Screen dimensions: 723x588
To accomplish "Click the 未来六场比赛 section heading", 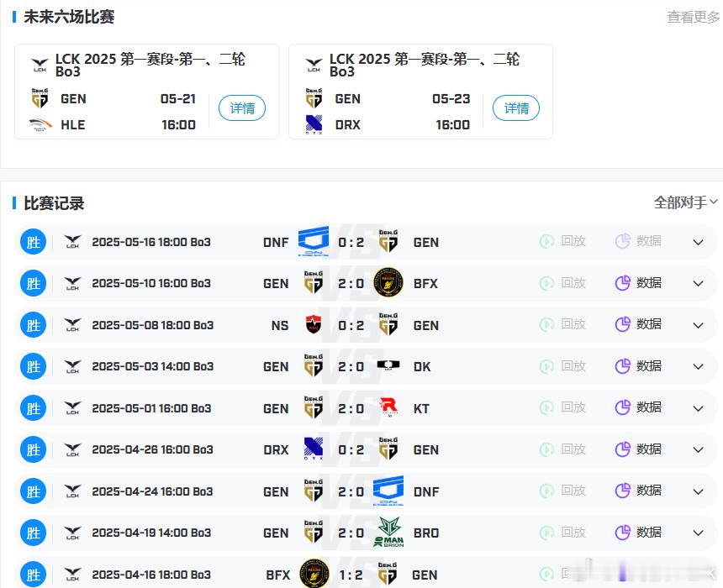I will click(x=69, y=17).
